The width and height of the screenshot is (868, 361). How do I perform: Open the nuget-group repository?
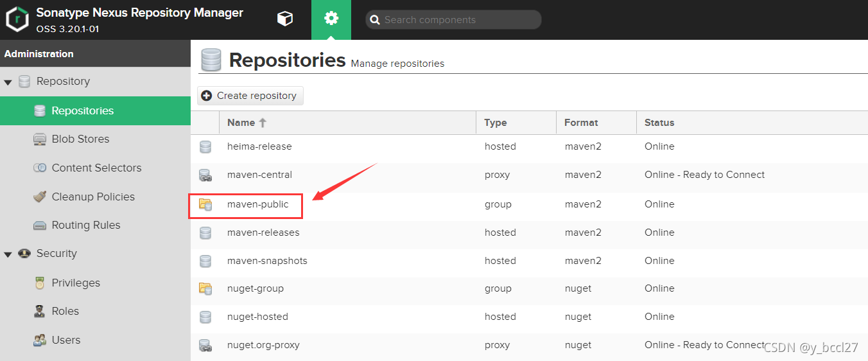tap(256, 288)
